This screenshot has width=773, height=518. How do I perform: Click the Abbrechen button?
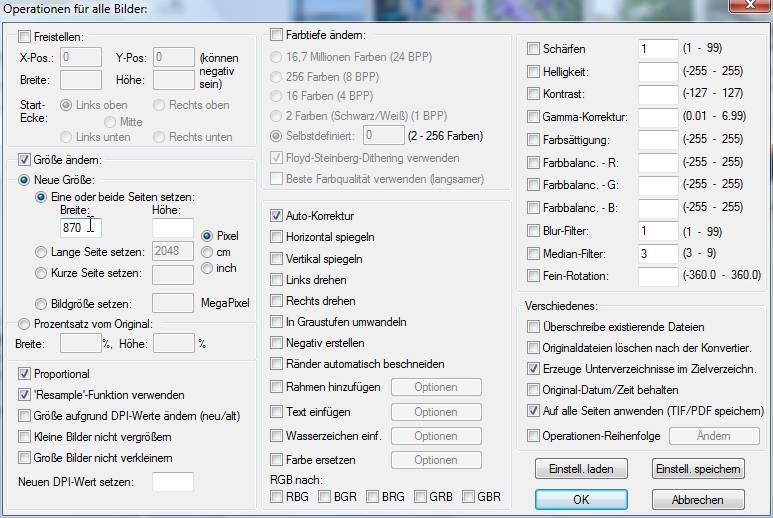pos(698,499)
